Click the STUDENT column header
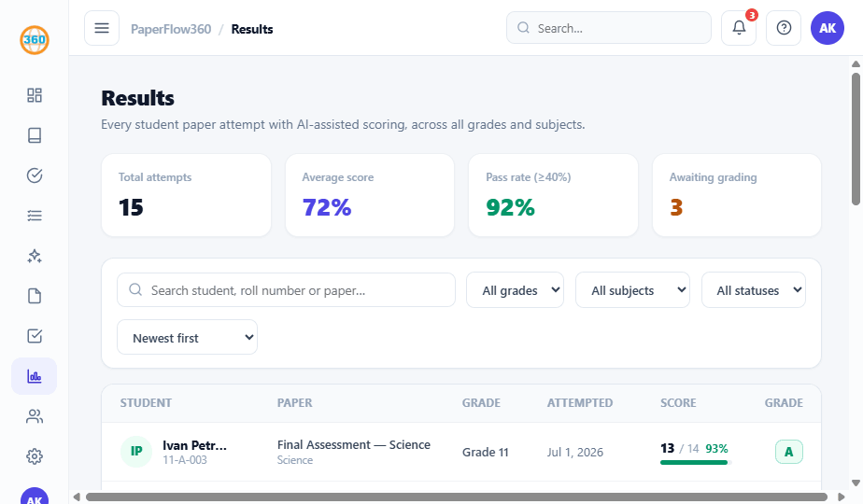 click(146, 403)
